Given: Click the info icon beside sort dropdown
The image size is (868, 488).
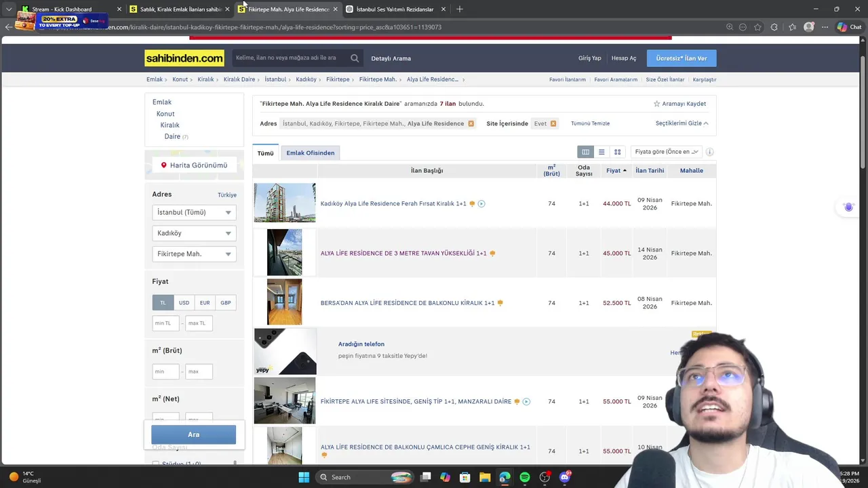Looking at the screenshot, I should point(710,152).
